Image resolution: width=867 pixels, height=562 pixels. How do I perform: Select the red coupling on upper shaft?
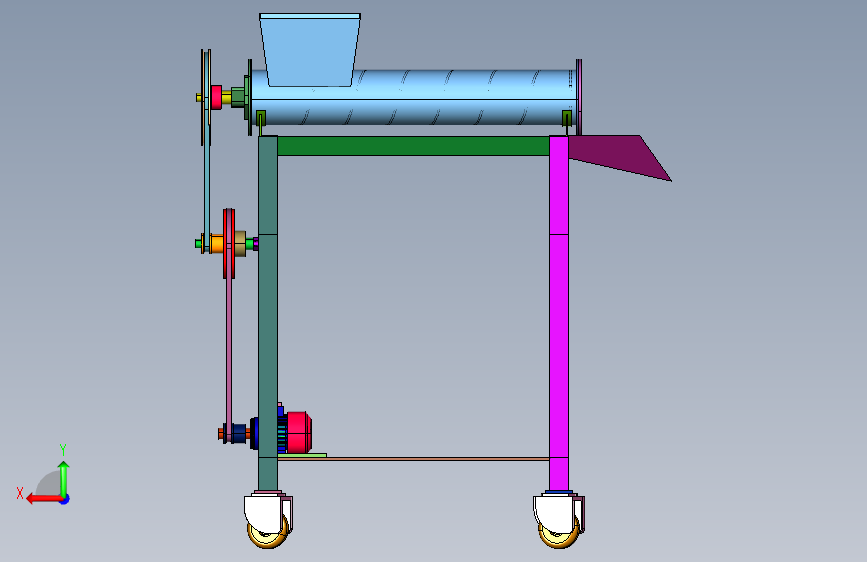pos(216,97)
